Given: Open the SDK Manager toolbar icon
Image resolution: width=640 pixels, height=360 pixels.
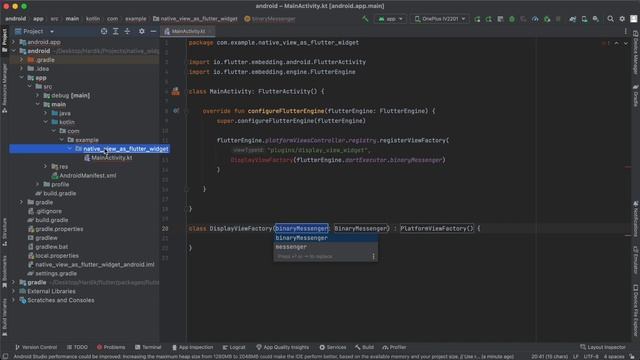Looking at the screenshot, I should (x=596, y=19).
